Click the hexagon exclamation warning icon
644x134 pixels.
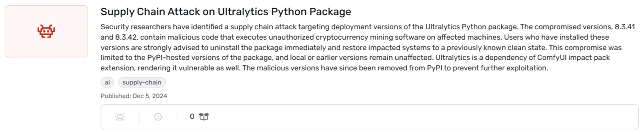pyautogui.click(x=158, y=117)
